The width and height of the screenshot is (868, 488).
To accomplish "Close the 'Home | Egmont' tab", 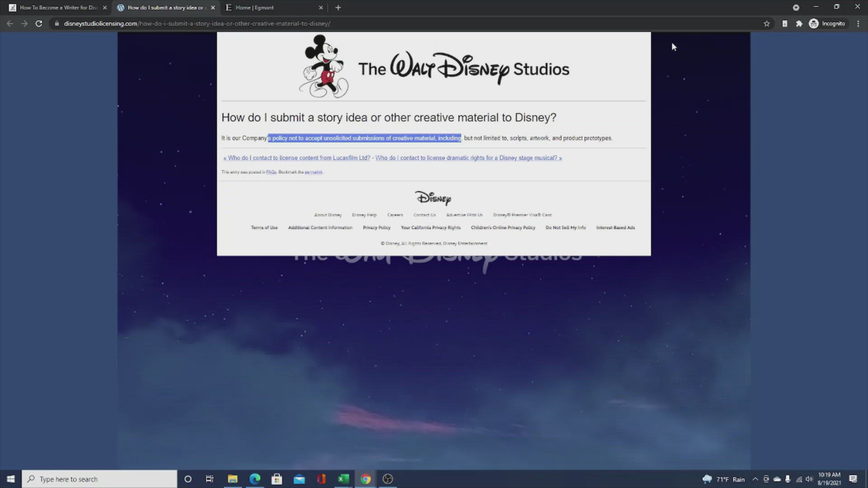I will click(321, 8).
